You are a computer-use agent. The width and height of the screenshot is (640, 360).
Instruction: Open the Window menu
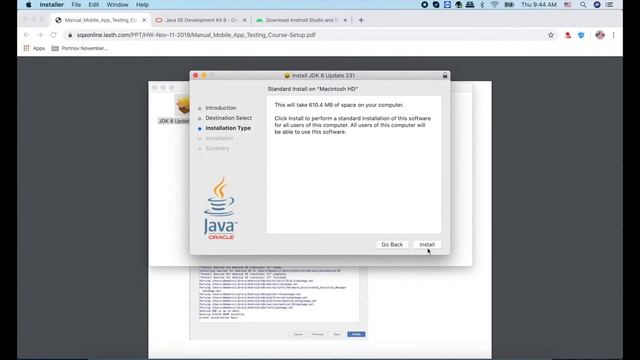[117, 4]
